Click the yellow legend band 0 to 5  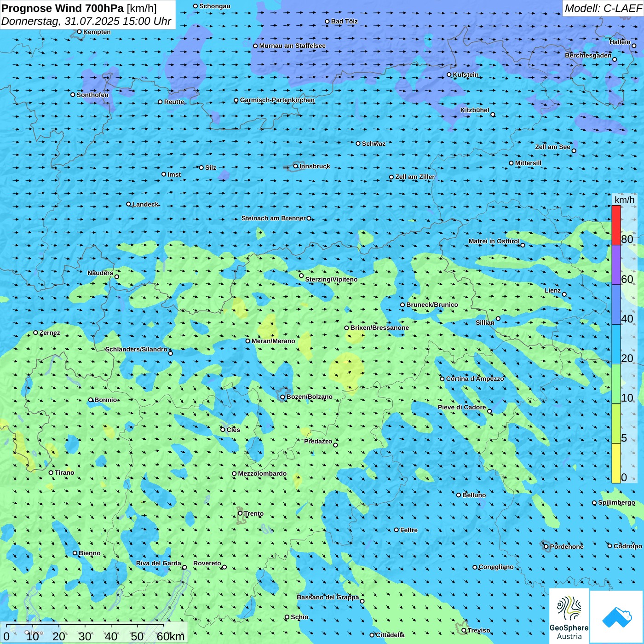coord(616,463)
